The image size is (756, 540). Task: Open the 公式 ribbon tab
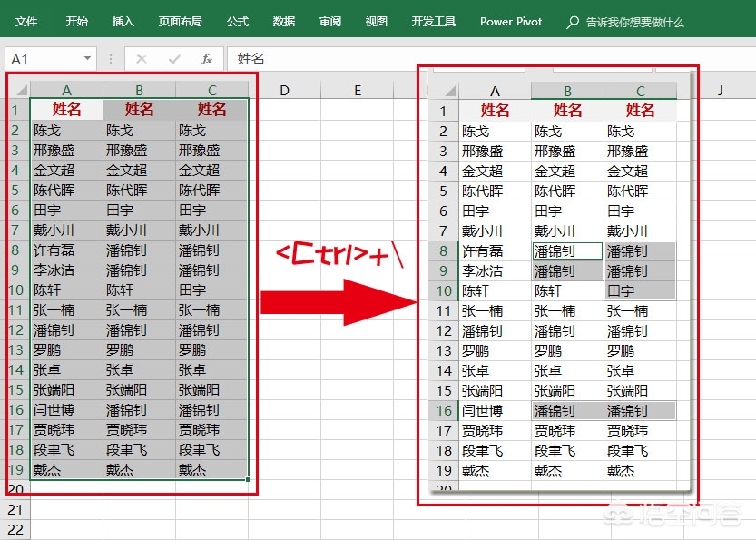pos(238,21)
